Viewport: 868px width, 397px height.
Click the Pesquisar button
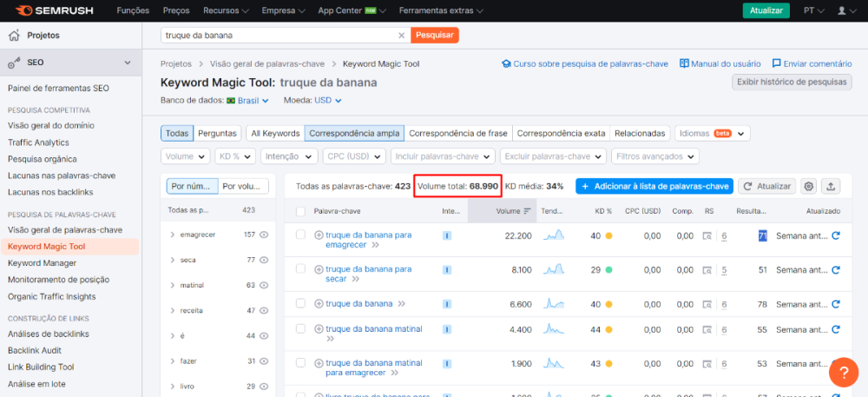pyautogui.click(x=435, y=35)
